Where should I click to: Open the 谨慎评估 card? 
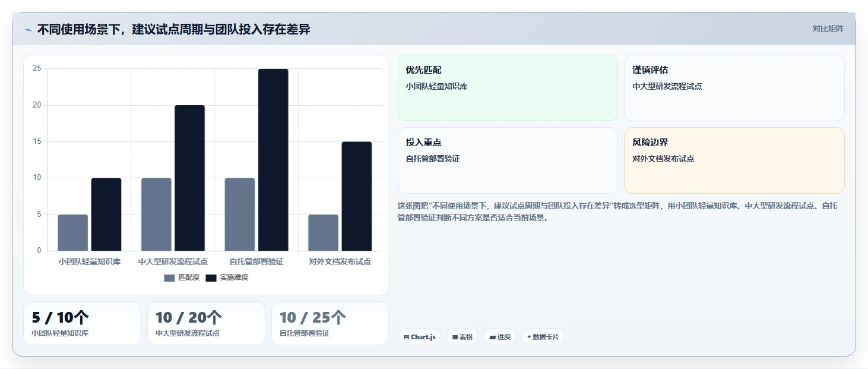coord(734,88)
